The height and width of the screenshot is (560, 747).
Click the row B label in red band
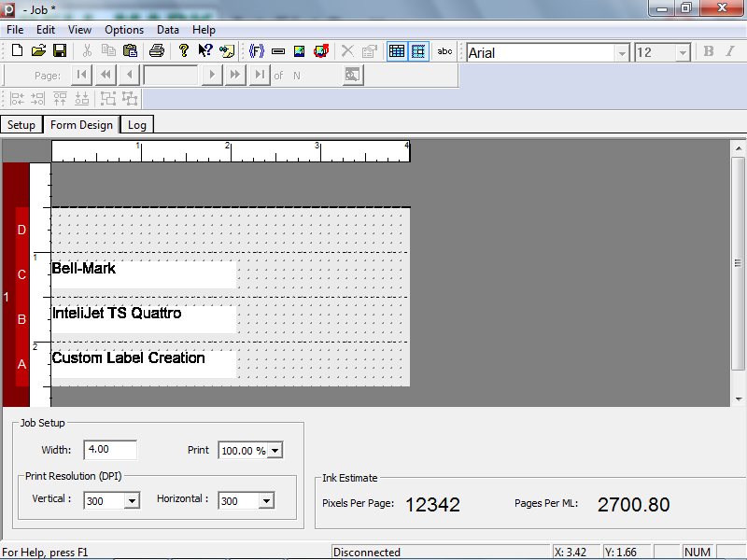click(x=21, y=319)
